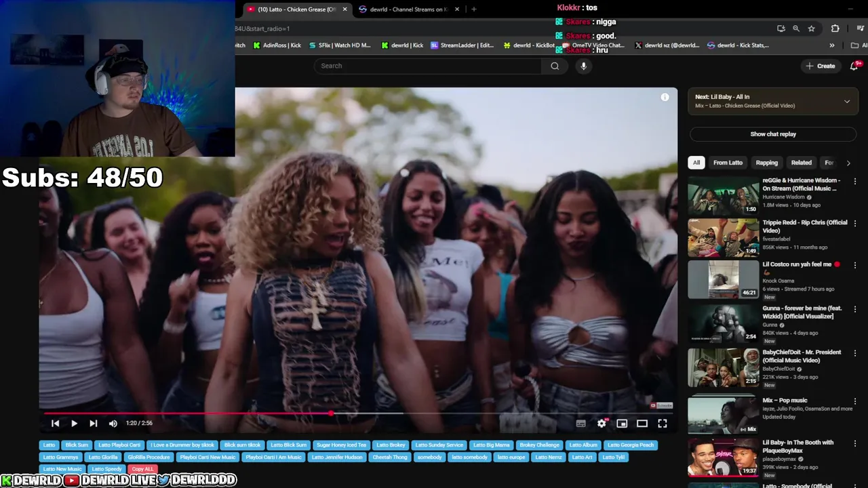Open BabyChiefDoit - Mr. President video title

pos(802,356)
